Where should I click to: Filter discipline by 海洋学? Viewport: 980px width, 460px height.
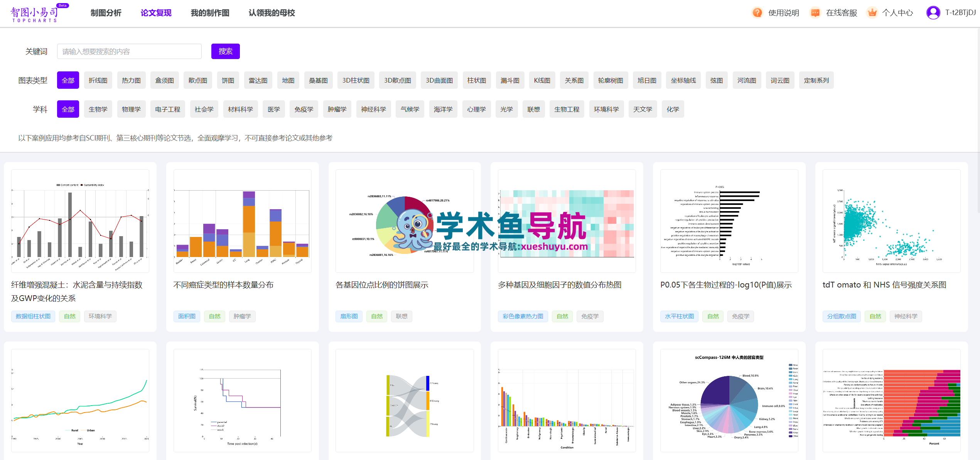(443, 109)
